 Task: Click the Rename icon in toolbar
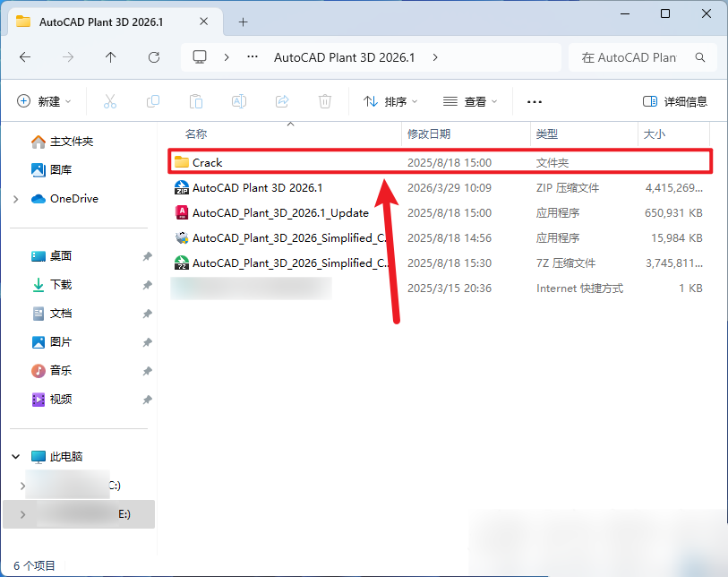pos(239,101)
